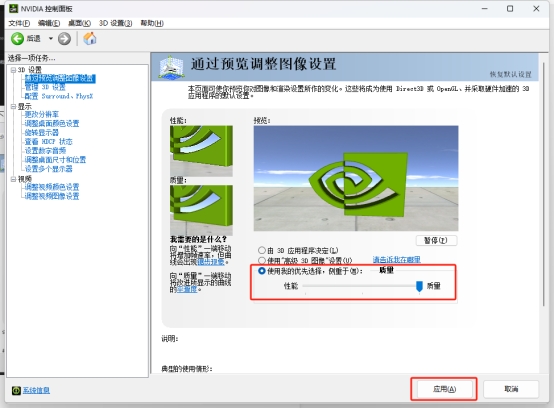The width and height of the screenshot is (554, 408).
Task: Open the 桌面(K) menu
Action: [x=79, y=23]
